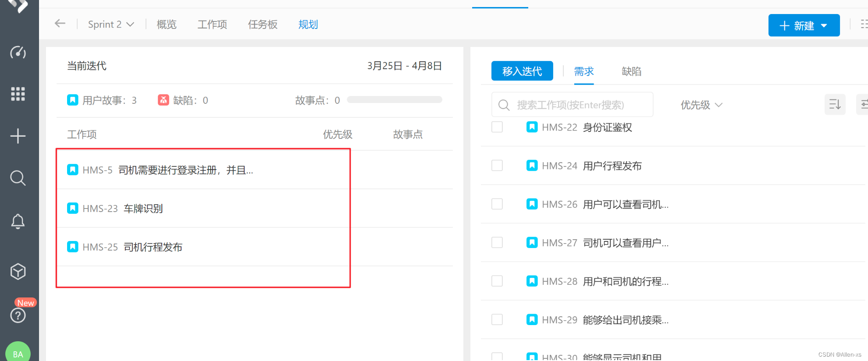Open the notifications bell icon

click(18, 221)
